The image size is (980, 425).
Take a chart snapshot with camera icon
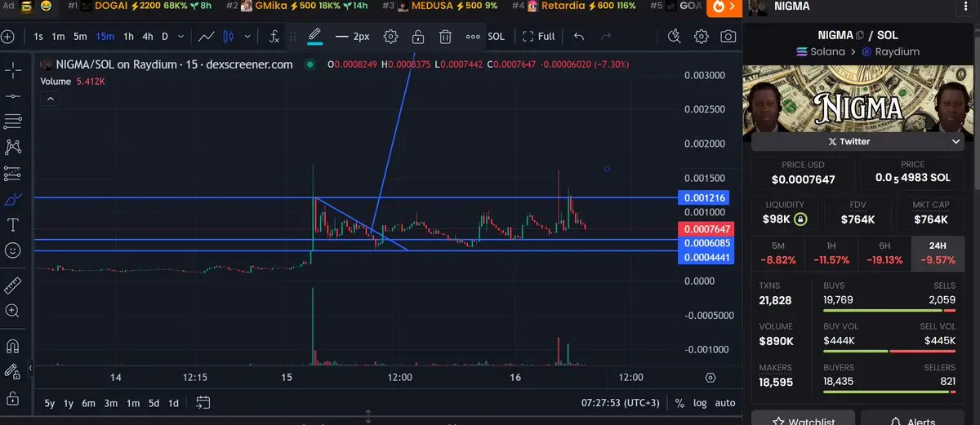click(x=728, y=37)
